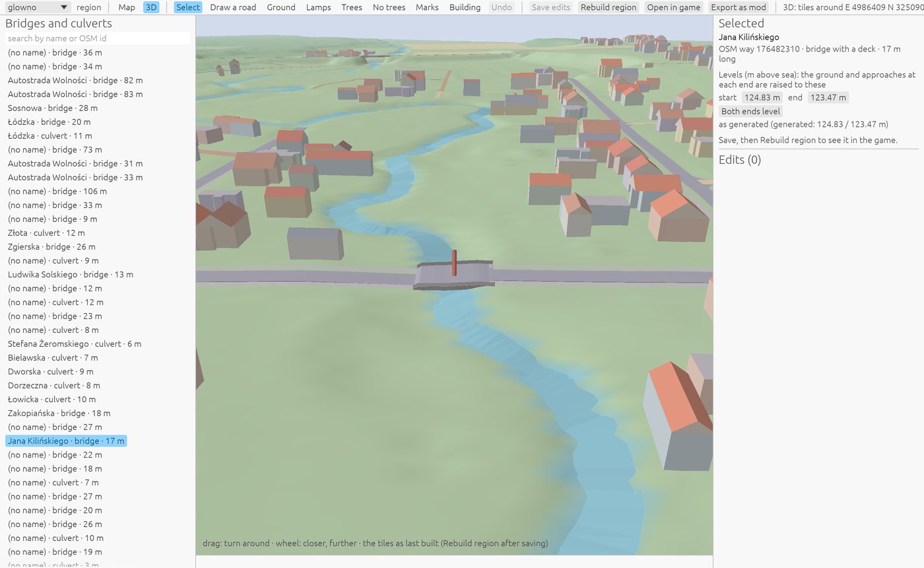Click Both ends level button
Image resolution: width=924 pixels, height=568 pixels.
point(751,112)
